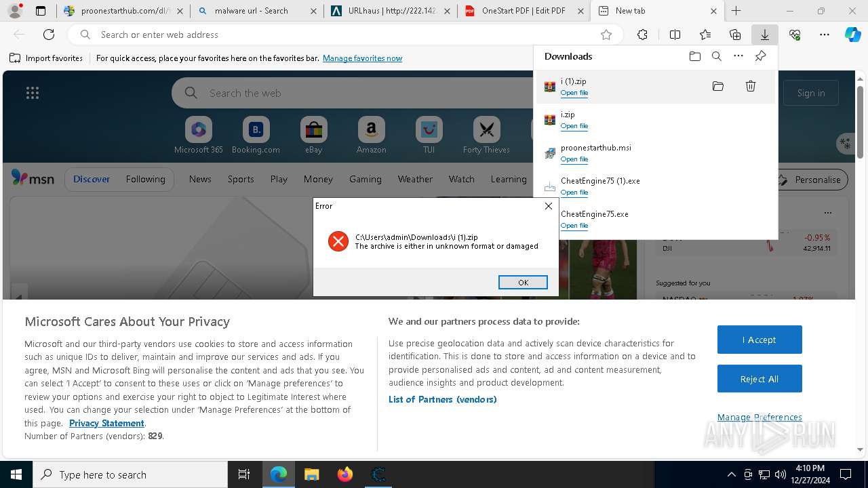
Task: Open the Windows Start menu
Action: (x=16, y=474)
